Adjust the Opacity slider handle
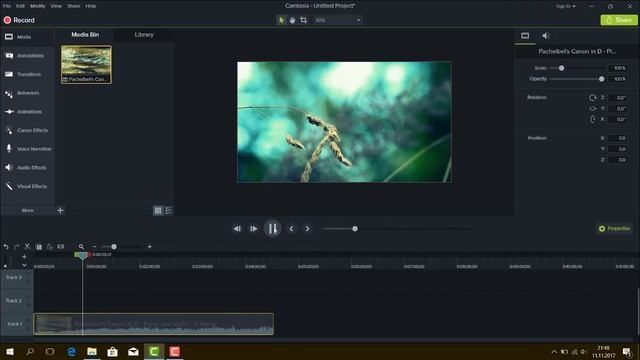 pos(601,79)
